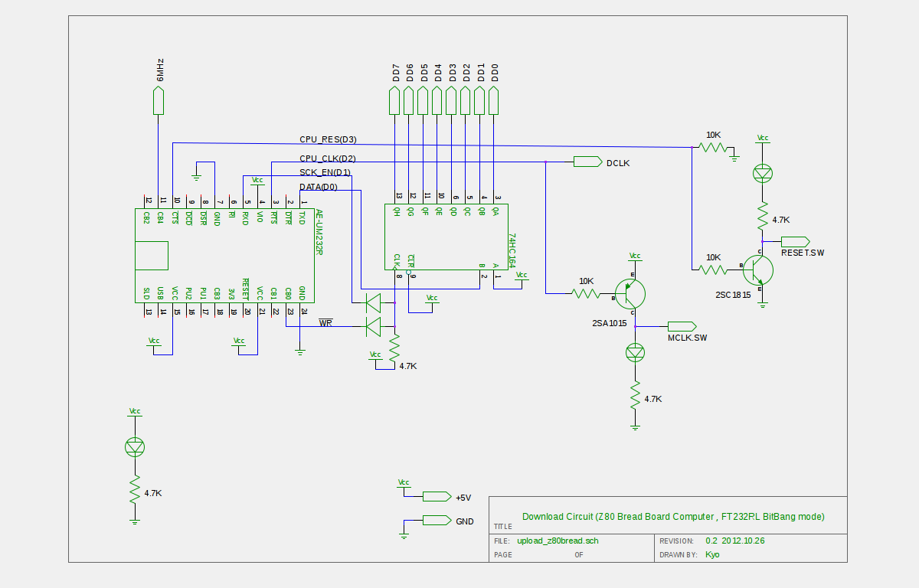The image size is (919, 588).
Task: Select the 10K resistor on the 2SA1015 base
Action: [x=587, y=292]
